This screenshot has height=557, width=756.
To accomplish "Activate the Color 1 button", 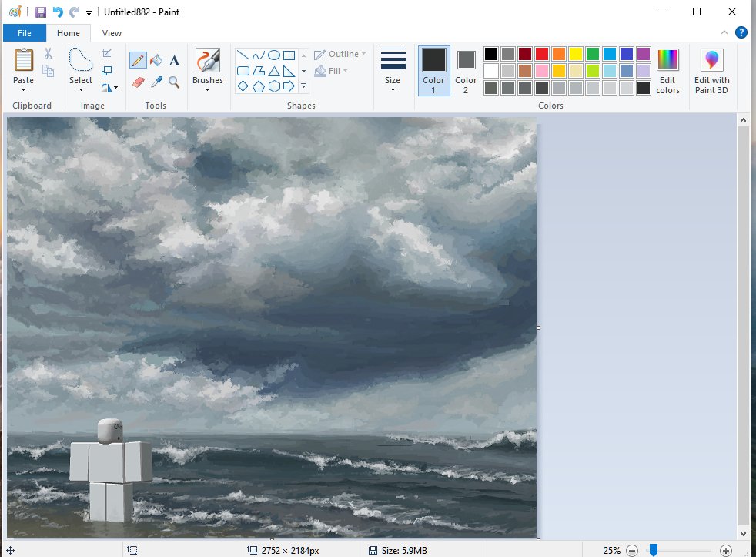I will [434, 70].
